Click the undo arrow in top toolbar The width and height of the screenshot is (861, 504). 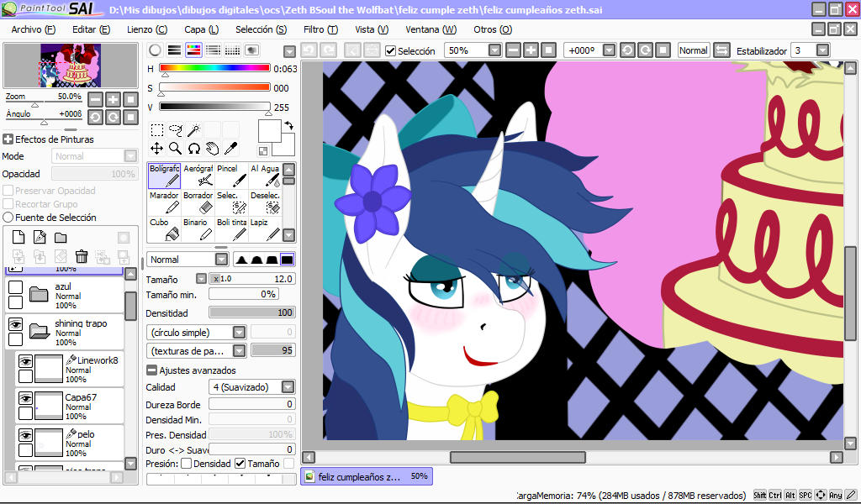[x=309, y=50]
